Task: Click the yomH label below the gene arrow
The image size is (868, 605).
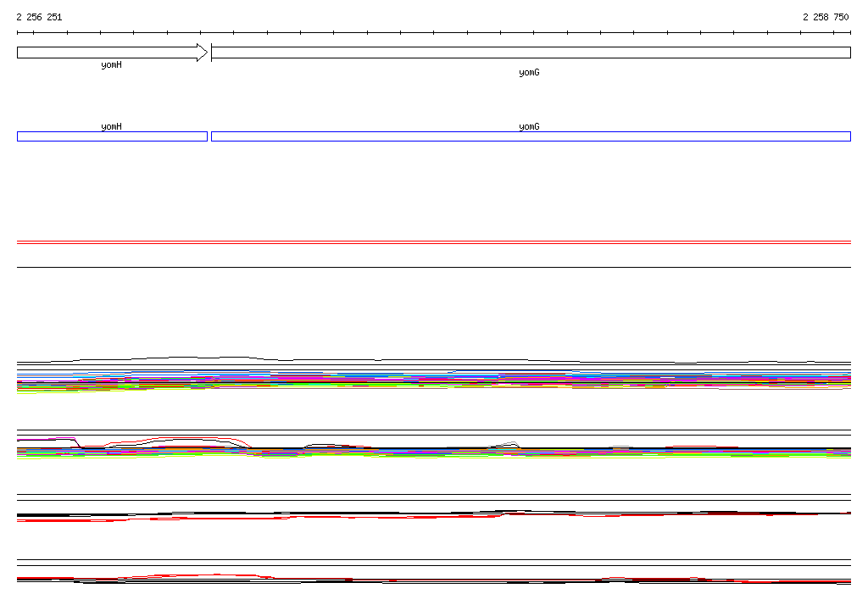Action: (x=111, y=65)
